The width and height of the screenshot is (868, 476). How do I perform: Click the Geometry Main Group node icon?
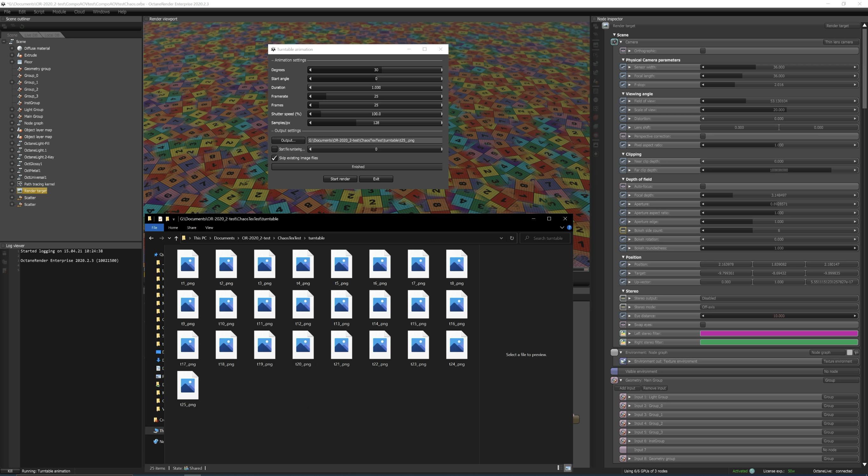click(x=614, y=380)
